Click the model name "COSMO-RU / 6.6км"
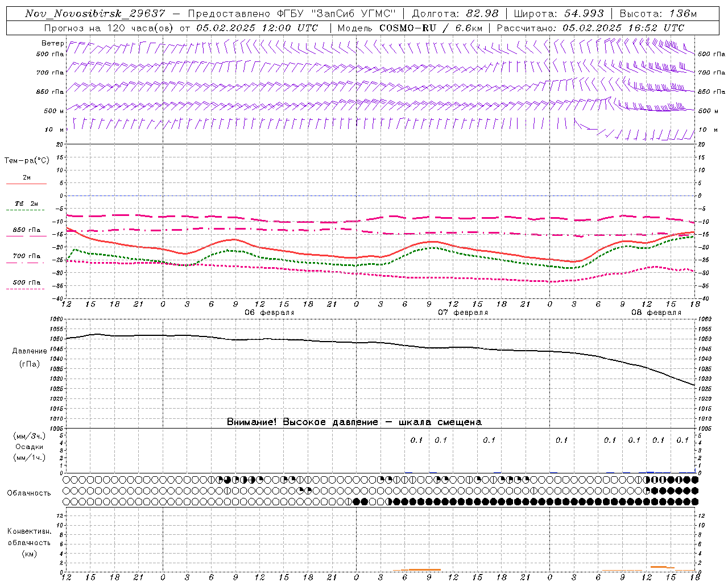 (x=431, y=27)
